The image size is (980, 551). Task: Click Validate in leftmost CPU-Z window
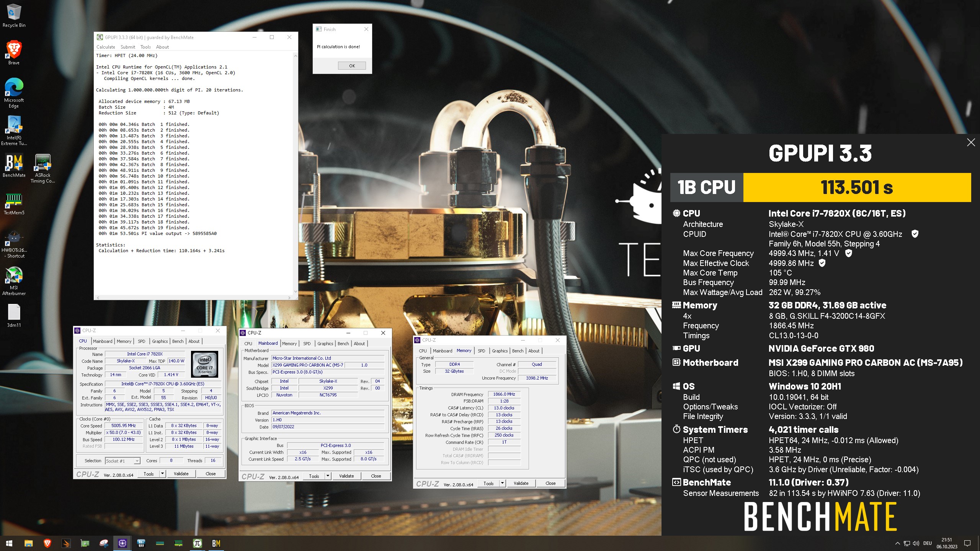181,474
